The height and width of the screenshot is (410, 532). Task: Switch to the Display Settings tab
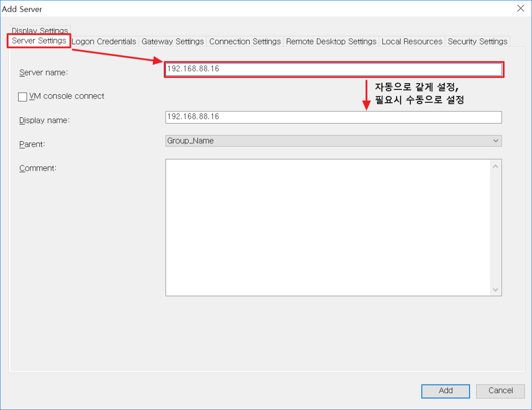pyautogui.click(x=40, y=30)
